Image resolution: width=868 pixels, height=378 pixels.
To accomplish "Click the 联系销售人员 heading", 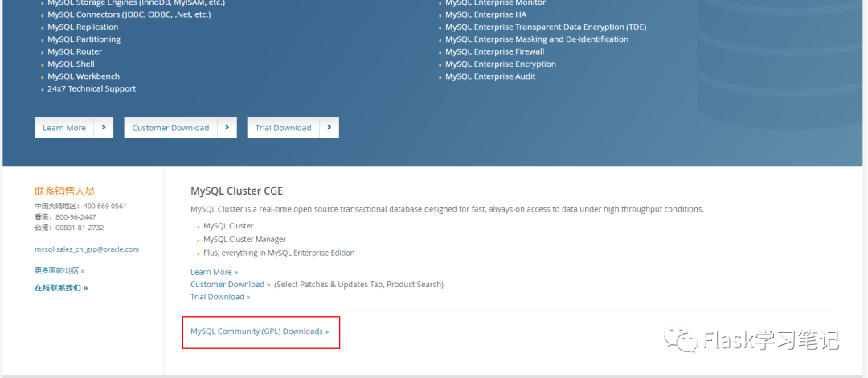I will pyautogui.click(x=65, y=191).
